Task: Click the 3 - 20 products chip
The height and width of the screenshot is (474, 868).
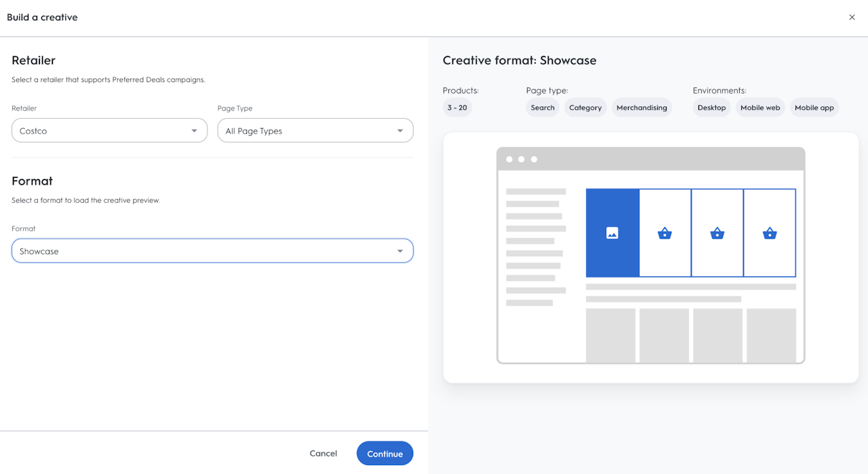Action: click(x=457, y=108)
